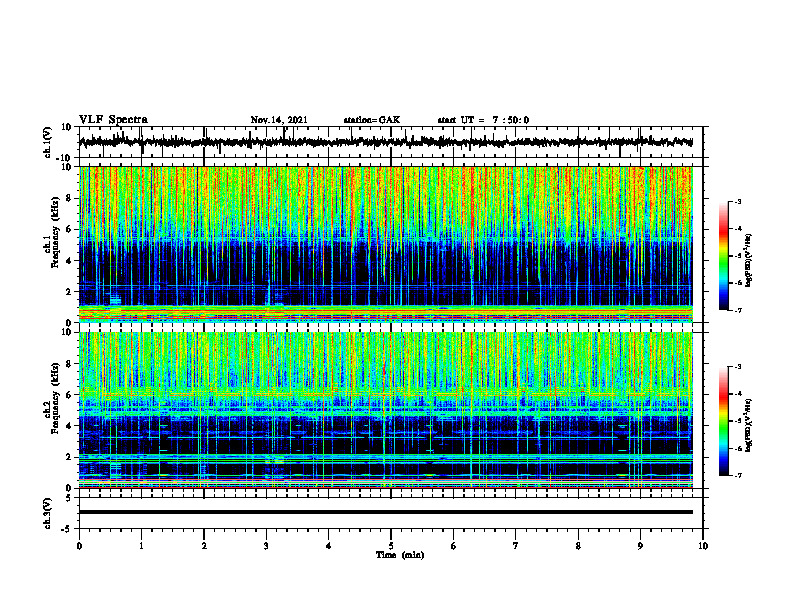This screenshot has height=612, width=792.
Task: Click inside the ch.2 spectrogram panel
Action: (x=385, y=410)
